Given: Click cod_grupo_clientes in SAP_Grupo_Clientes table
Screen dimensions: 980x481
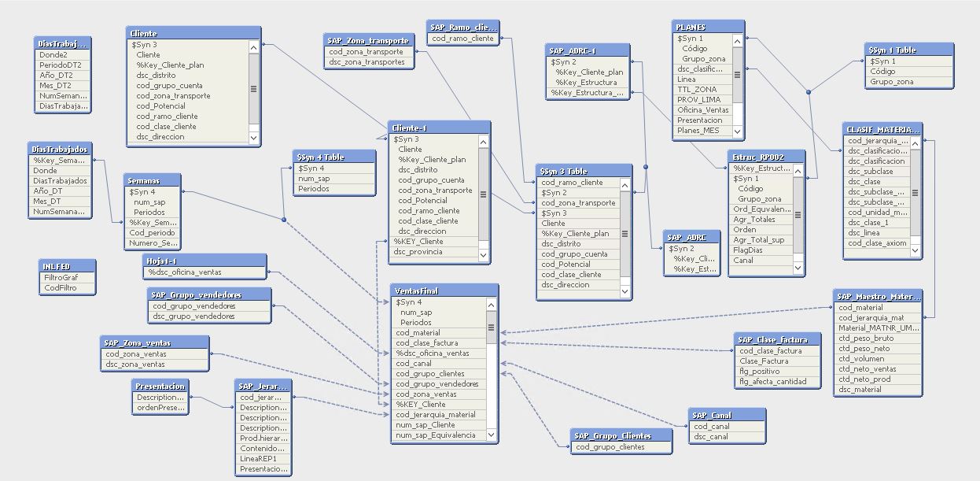Looking at the screenshot, I should pyautogui.click(x=622, y=447).
